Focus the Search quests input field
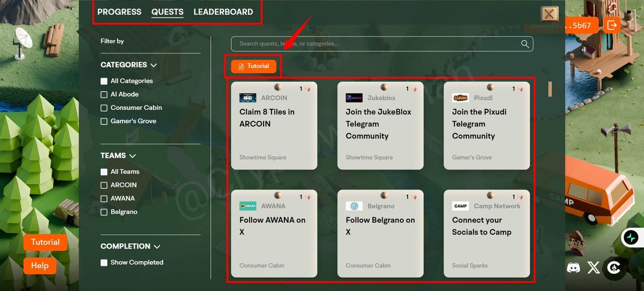644x291 pixels. point(382,44)
